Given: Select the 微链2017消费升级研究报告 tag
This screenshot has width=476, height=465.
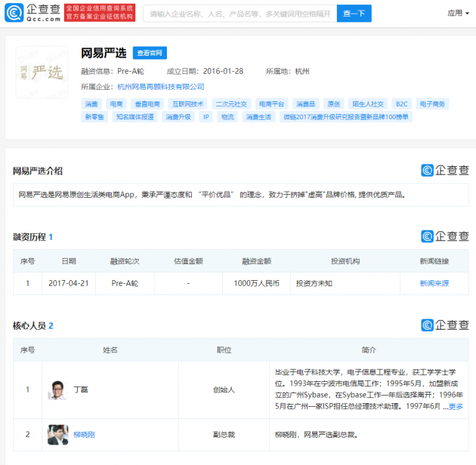Looking at the screenshot, I should 346,117.
